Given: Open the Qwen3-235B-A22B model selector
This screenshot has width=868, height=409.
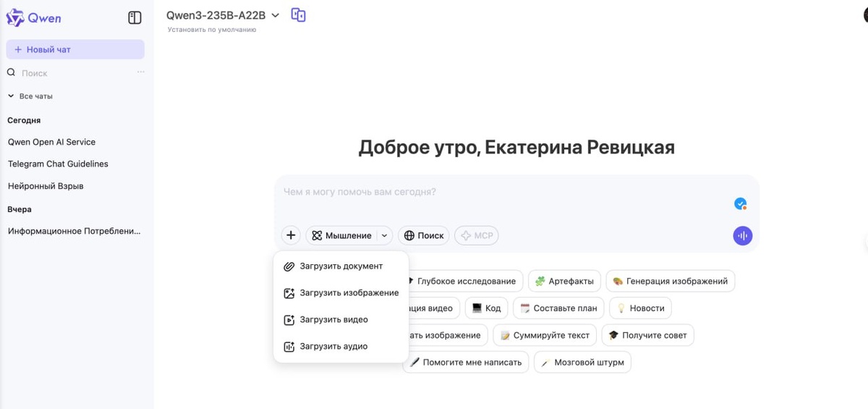Looking at the screenshot, I should click(x=223, y=15).
